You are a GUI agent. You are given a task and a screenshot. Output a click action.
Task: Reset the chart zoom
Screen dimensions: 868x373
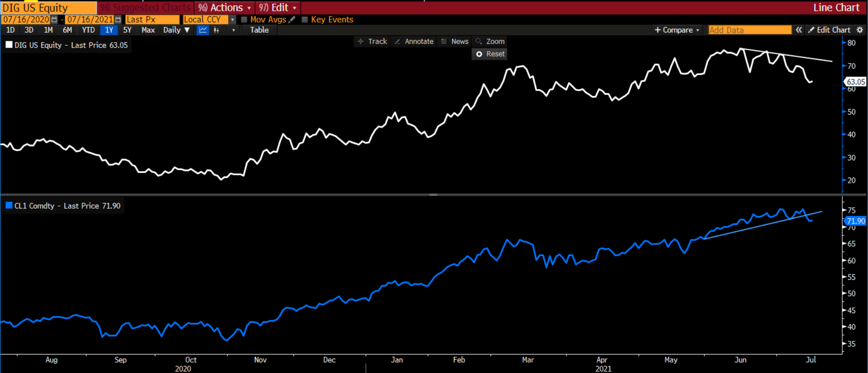point(490,54)
